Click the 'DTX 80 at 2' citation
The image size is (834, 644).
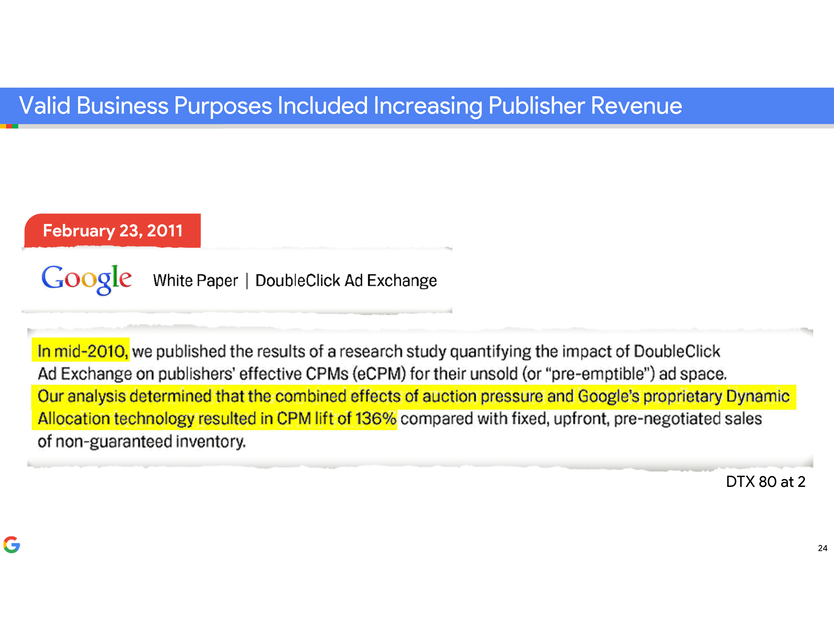pyautogui.click(x=766, y=482)
